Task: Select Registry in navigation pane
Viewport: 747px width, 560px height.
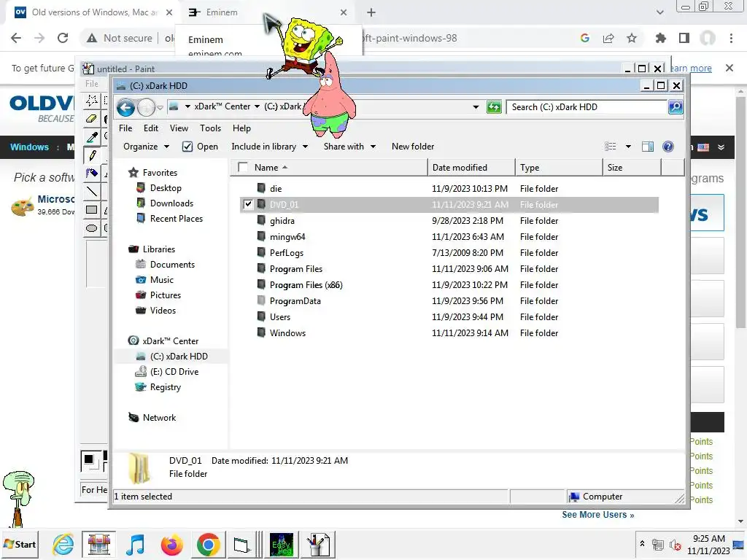Action: 166,387
